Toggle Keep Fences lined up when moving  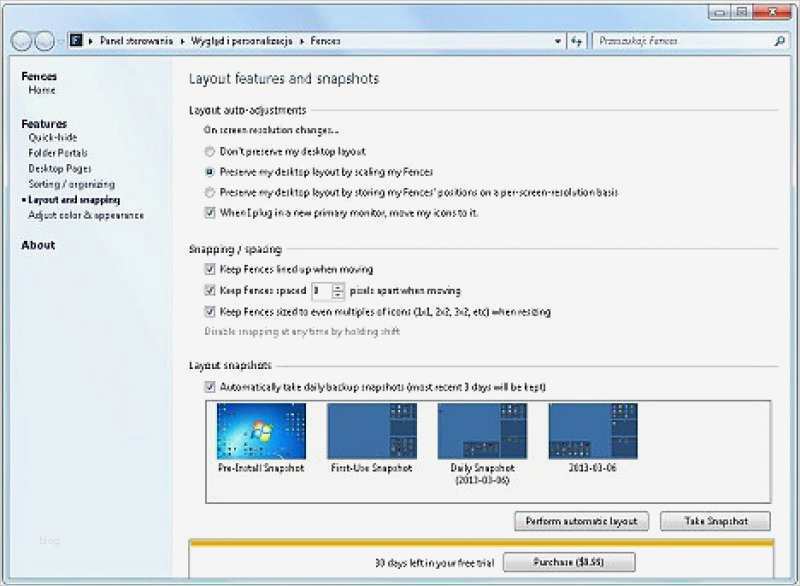tap(210, 269)
